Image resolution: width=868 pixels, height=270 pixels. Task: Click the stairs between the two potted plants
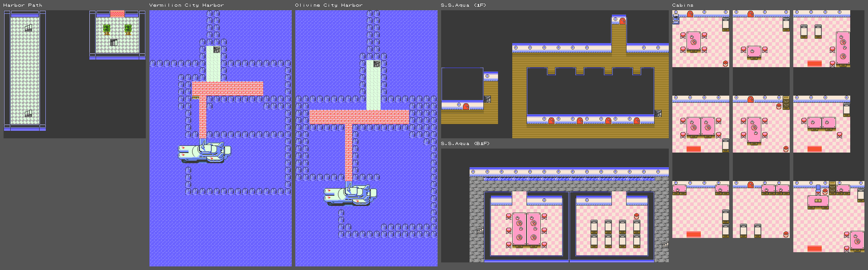tap(114, 42)
